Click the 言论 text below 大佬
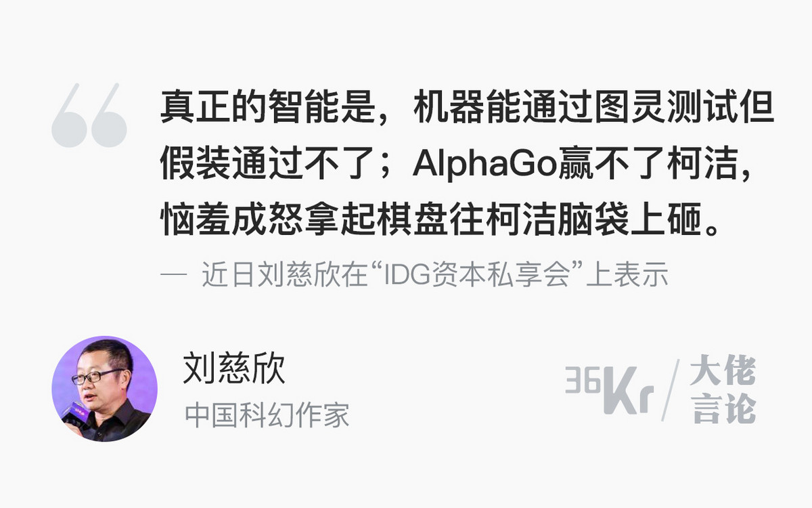Viewport: 812px width, 508px height. (x=723, y=408)
